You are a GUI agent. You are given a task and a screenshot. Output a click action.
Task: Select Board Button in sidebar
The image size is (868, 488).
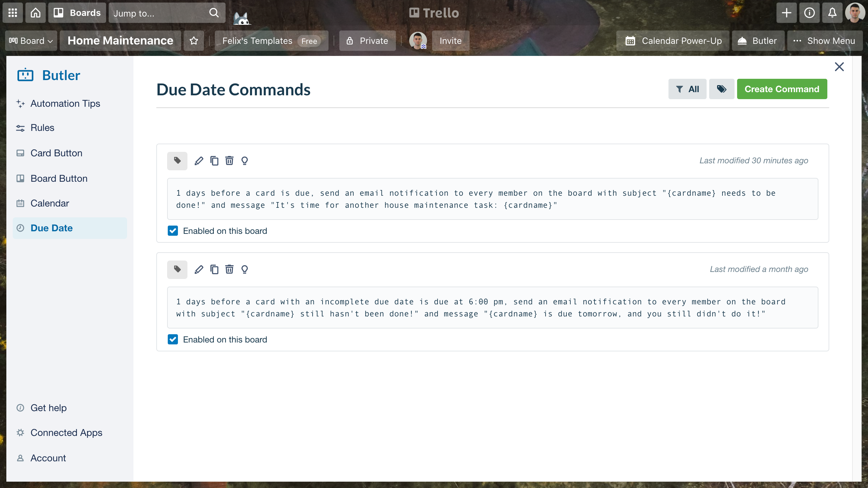pyautogui.click(x=70, y=178)
